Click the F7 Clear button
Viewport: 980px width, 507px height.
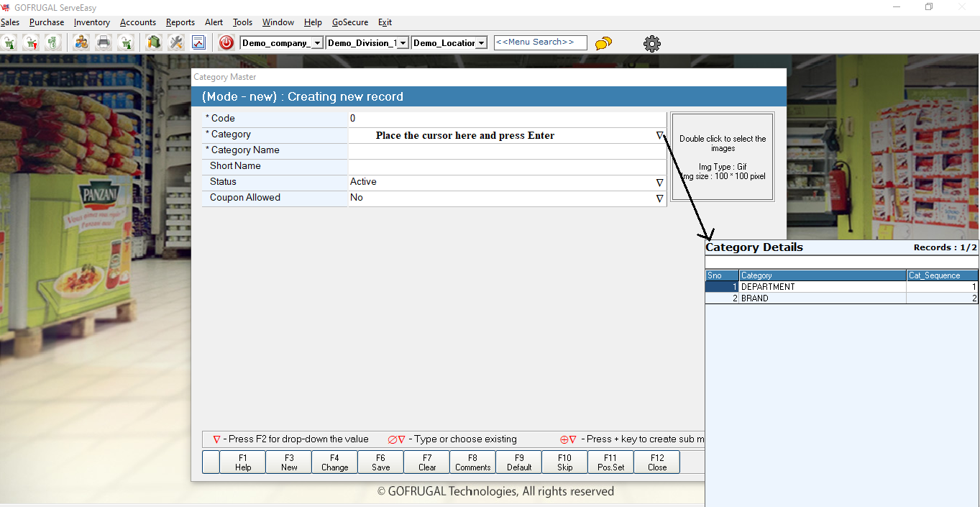click(427, 462)
